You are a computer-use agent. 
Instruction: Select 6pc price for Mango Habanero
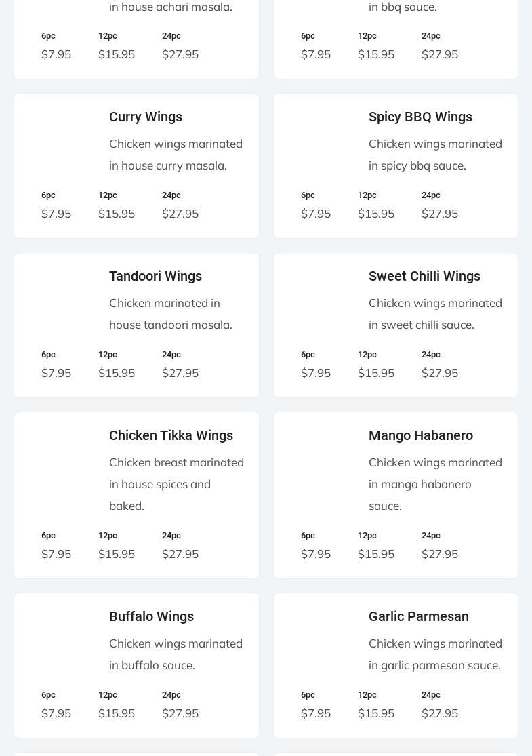point(316,546)
